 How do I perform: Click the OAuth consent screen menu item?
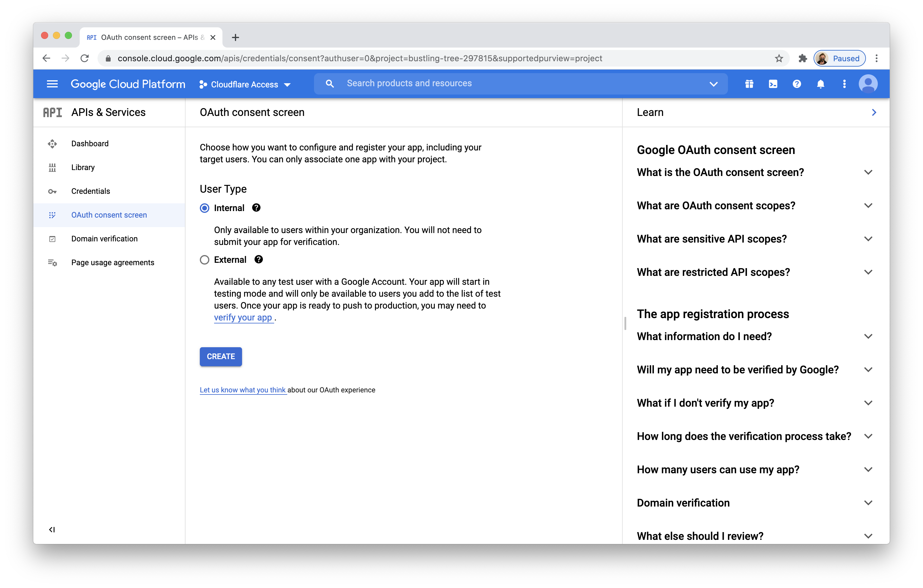[109, 215]
